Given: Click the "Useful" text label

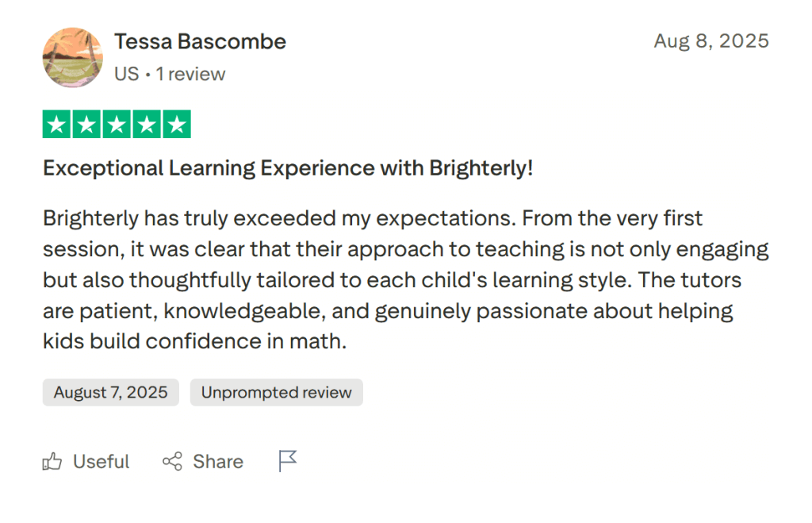Looking at the screenshot, I should point(101,461).
